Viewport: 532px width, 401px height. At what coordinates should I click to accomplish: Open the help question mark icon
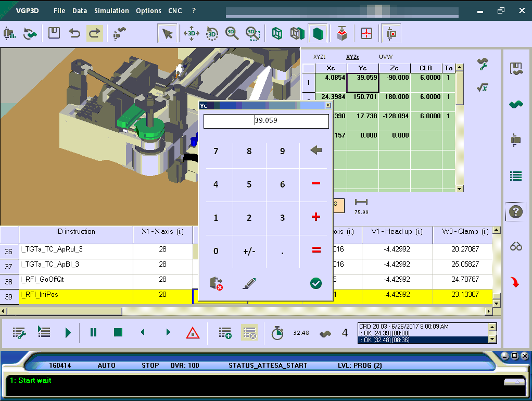[515, 211]
